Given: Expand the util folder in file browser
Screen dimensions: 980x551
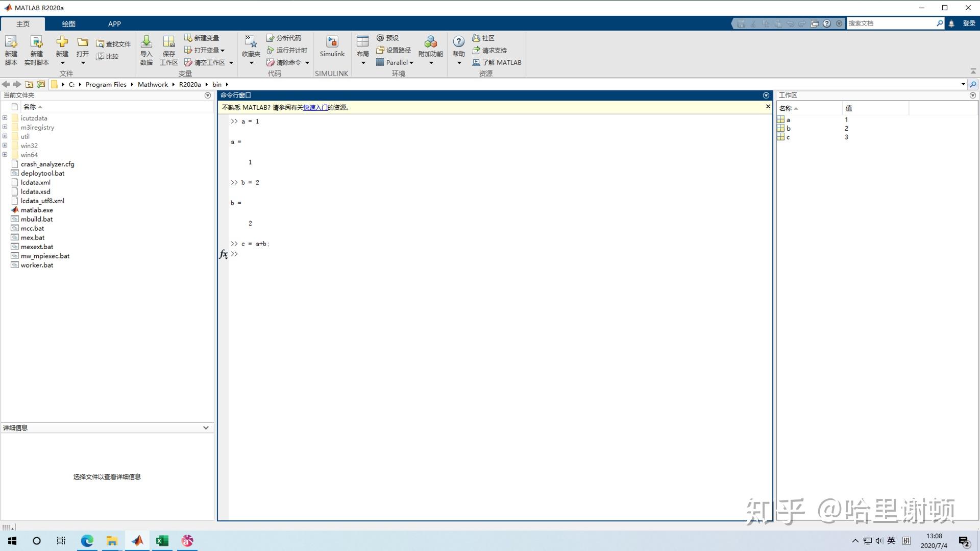Looking at the screenshot, I should click(5, 136).
